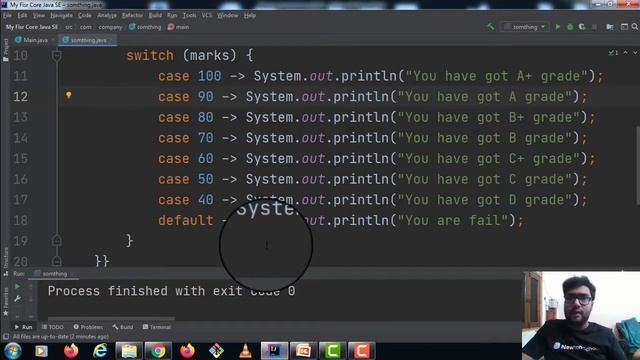This screenshot has width=640, height=360.
Task: Open the Analyze menu
Action: [107, 16]
